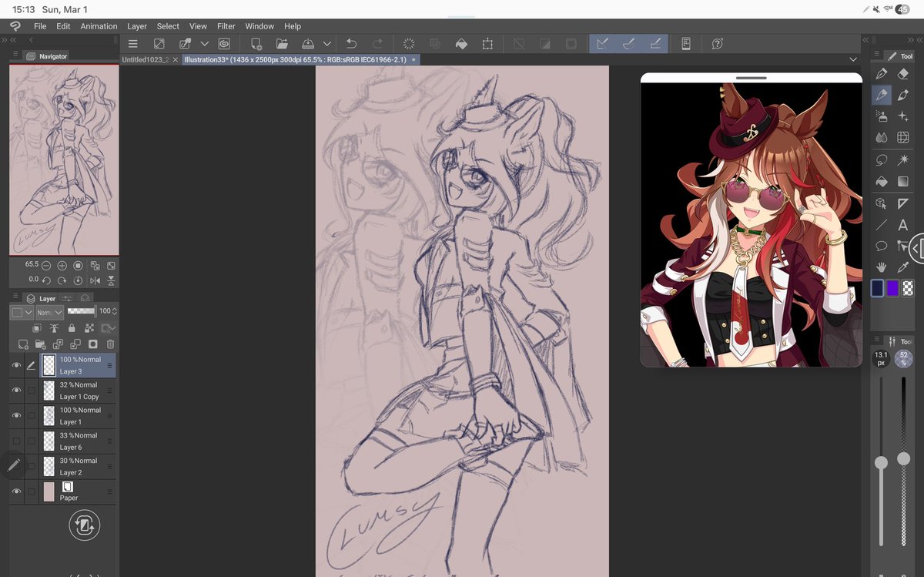The height and width of the screenshot is (577, 924).
Task: Select the Liquify grid tool
Action: pos(903,139)
